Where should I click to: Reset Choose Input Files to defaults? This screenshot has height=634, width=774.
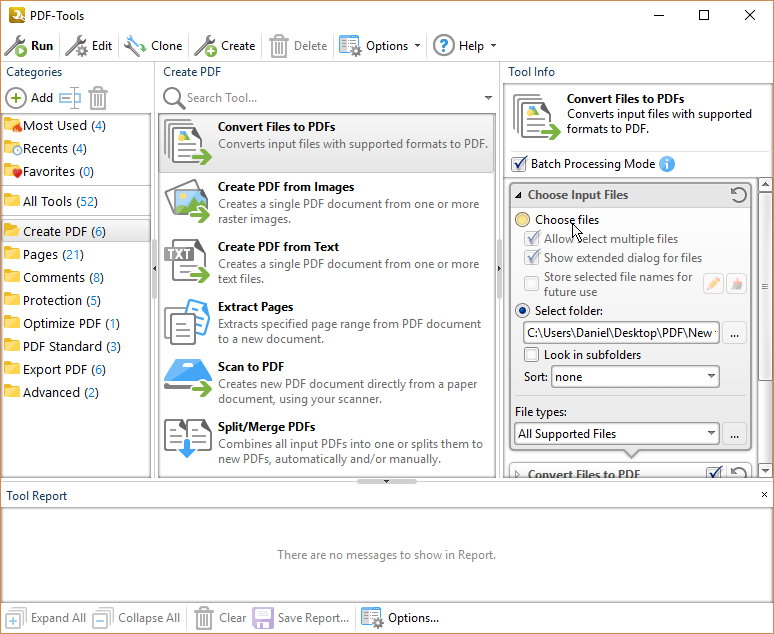[x=738, y=195]
